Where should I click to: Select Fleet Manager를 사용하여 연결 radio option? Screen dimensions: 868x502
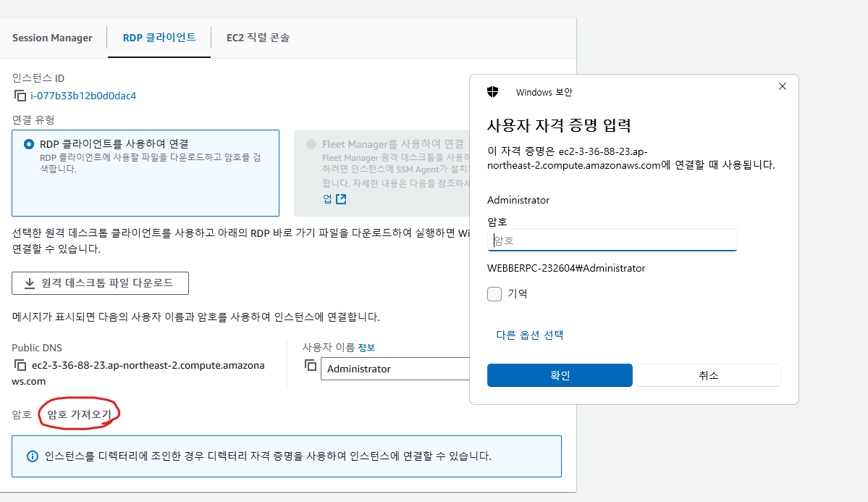point(311,144)
